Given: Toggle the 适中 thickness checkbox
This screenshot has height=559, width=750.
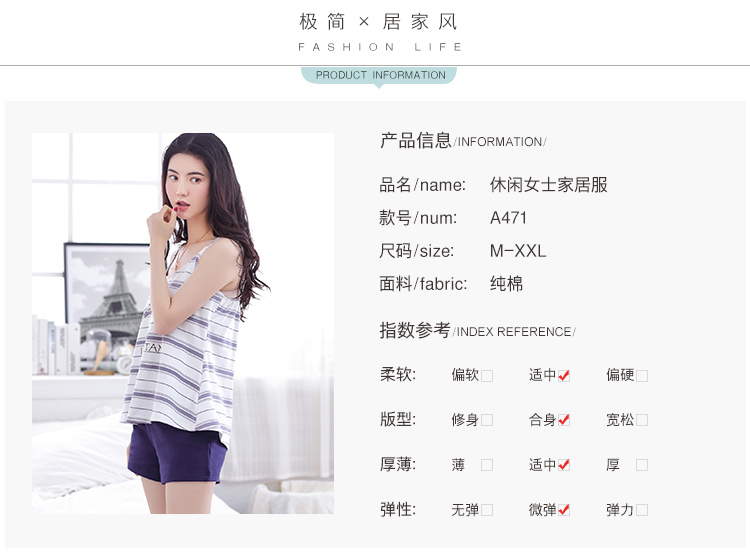Looking at the screenshot, I should click(x=564, y=465).
